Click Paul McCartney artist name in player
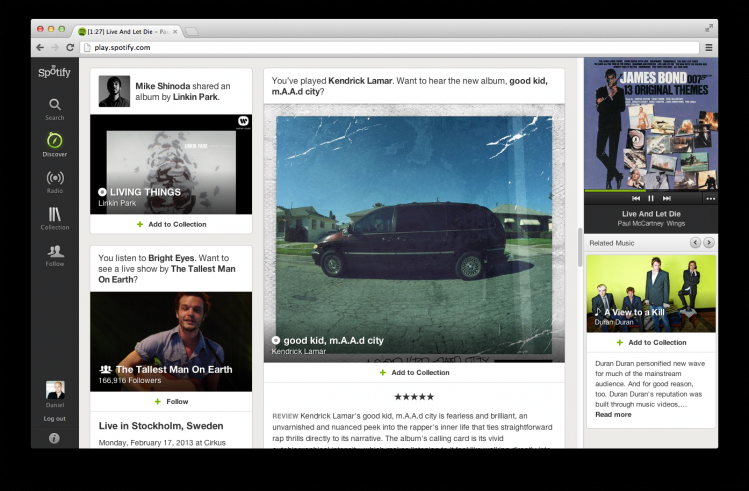749x491 pixels. tap(638, 224)
